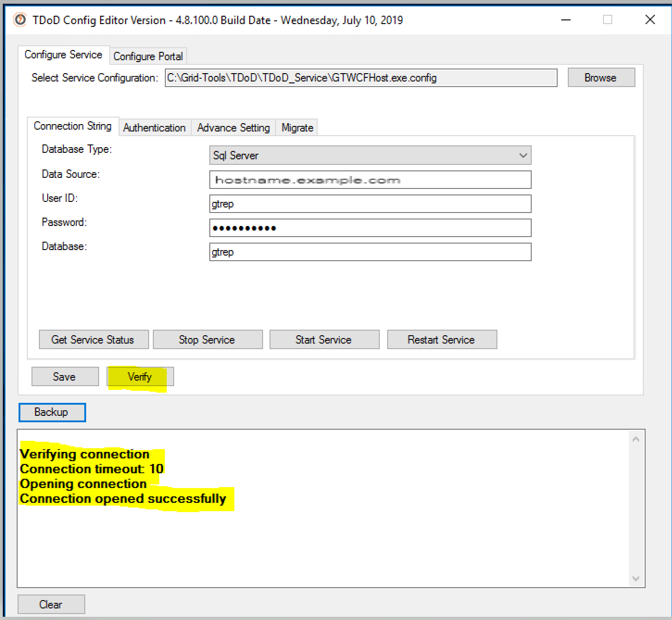Click the Backup button
Viewport: 672px width, 620px height.
(x=52, y=413)
